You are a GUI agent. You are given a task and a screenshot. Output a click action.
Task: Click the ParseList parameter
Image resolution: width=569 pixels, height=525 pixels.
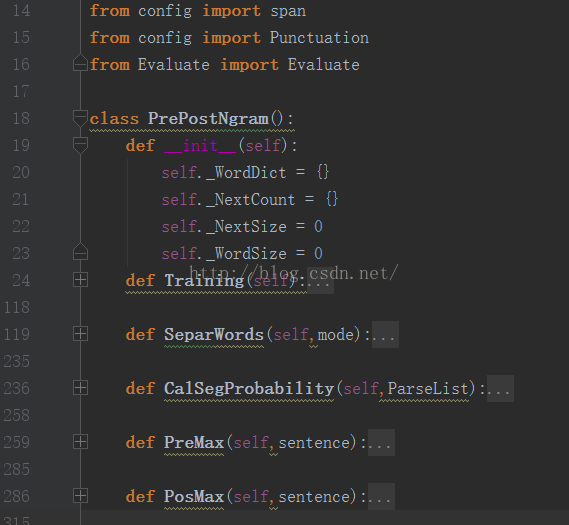(428, 389)
